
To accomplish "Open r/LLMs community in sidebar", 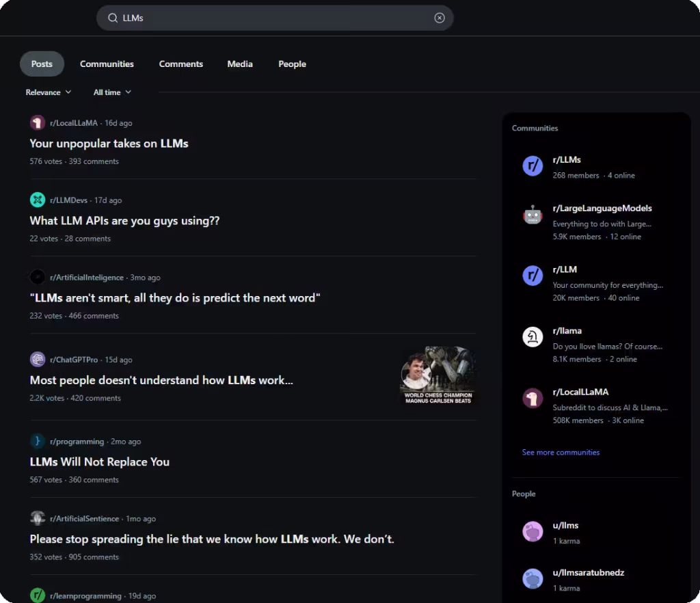I will click(x=567, y=160).
